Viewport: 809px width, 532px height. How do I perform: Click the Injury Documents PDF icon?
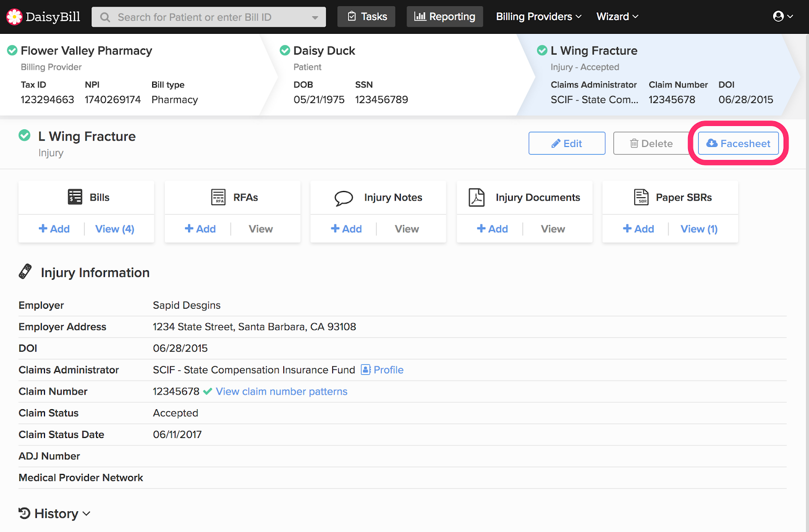pyautogui.click(x=476, y=198)
